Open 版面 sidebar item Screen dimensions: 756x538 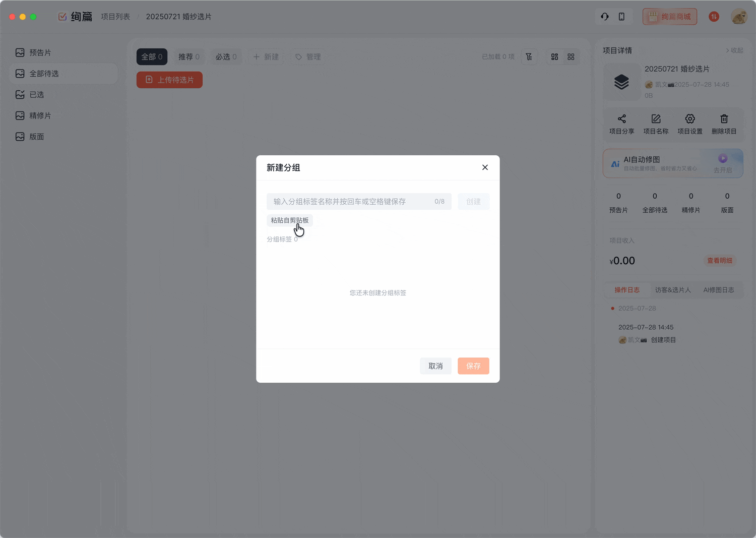coord(64,137)
